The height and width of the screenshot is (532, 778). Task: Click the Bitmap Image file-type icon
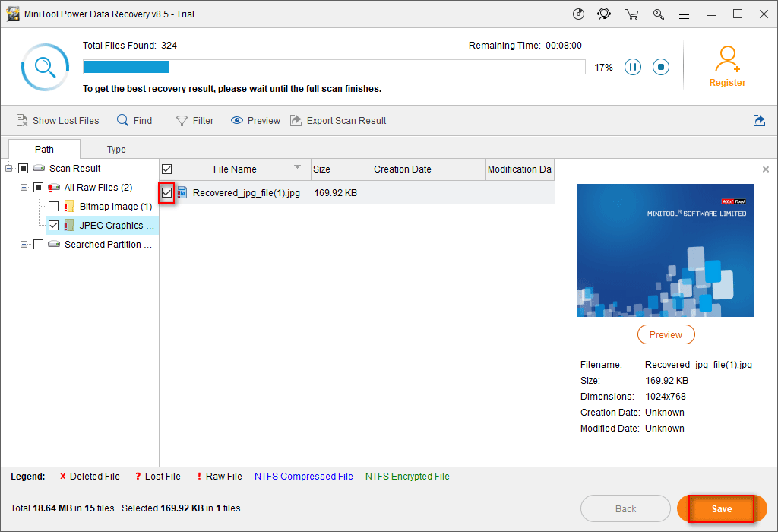point(69,207)
